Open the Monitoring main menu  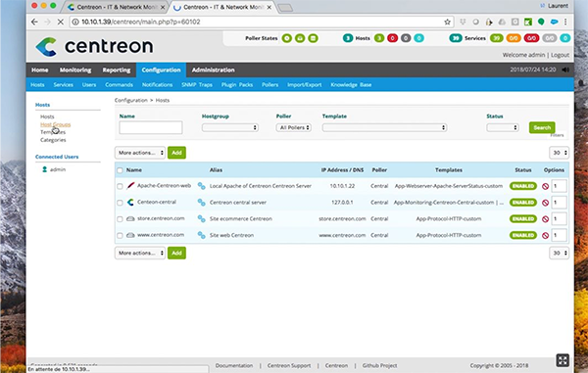click(x=75, y=70)
